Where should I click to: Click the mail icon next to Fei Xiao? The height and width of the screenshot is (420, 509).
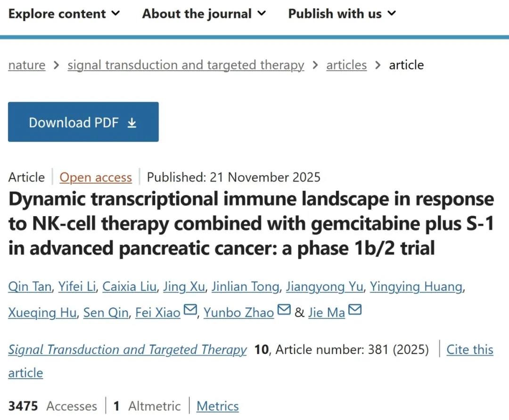(190, 311)
